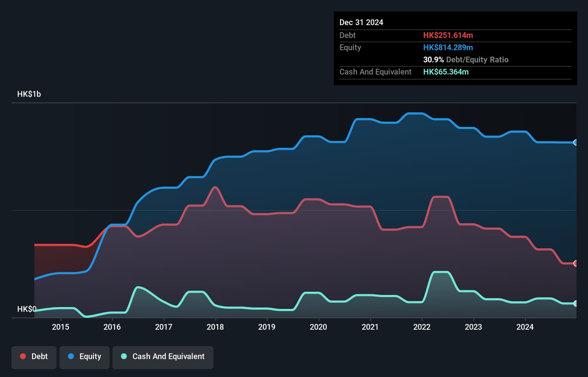The height and width of the screenshot is (377, 588).
Task: Click the 2018 x-axis label
Action: (x=215, y=327)
